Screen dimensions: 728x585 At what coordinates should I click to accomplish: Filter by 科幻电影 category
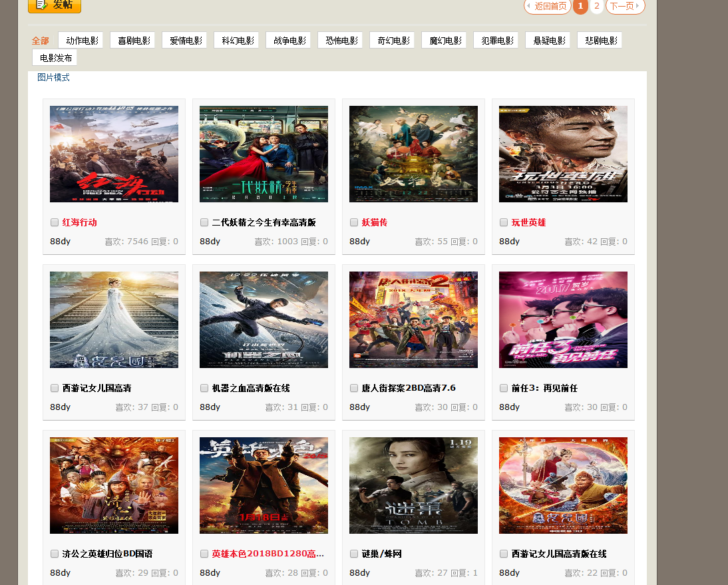click(x=237, y=41)
